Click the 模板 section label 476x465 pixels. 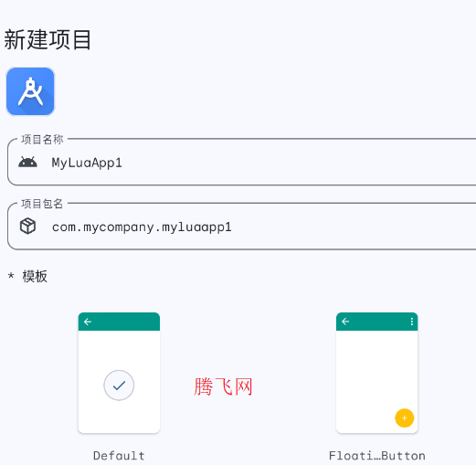click(x=35, y=277)
